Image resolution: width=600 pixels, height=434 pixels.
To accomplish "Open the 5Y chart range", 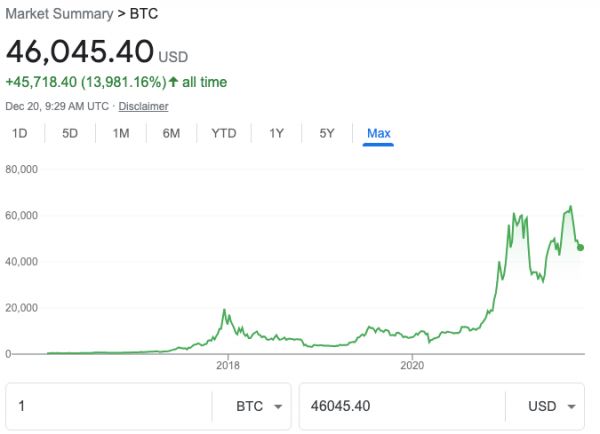I will point(327,133).
